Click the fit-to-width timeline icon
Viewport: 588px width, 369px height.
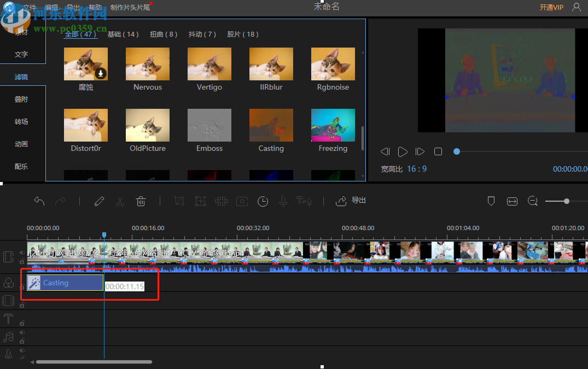[512, 201]
